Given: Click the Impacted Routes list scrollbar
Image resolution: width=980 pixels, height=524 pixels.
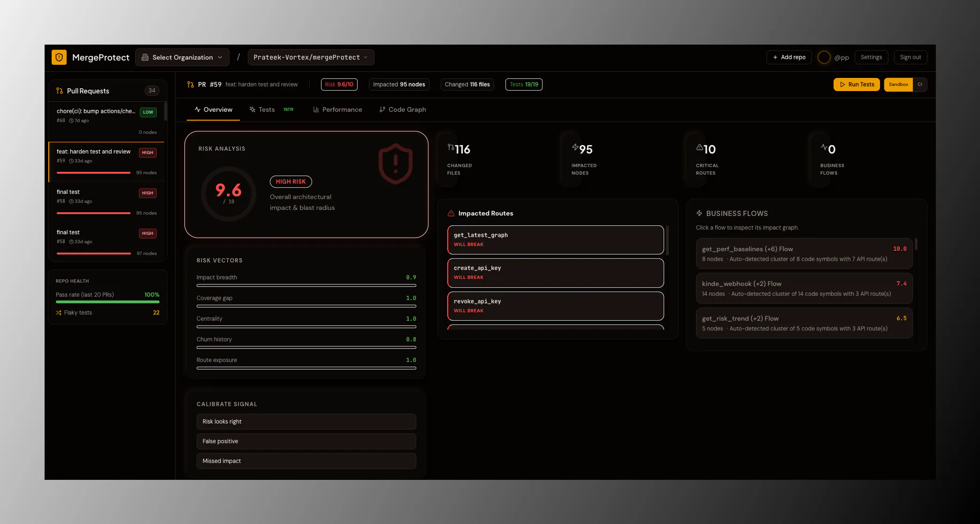Looking at the screenshot, I should click(667, 240).
